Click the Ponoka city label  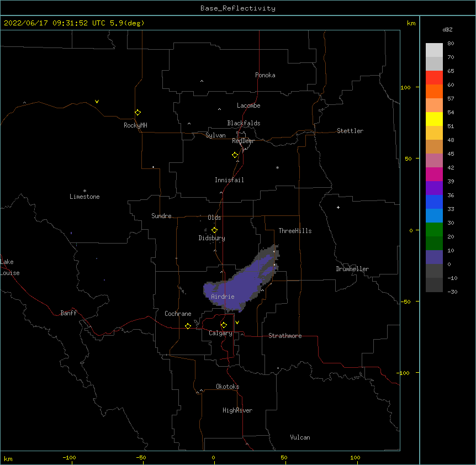[x=265, y=75]
